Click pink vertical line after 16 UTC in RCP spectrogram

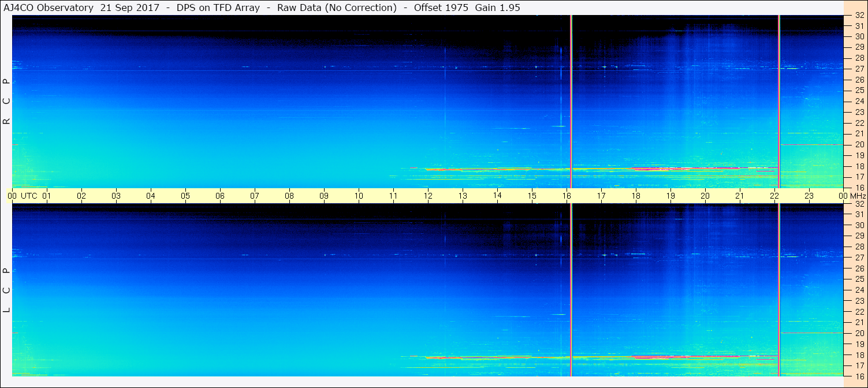tap(571, 101)
